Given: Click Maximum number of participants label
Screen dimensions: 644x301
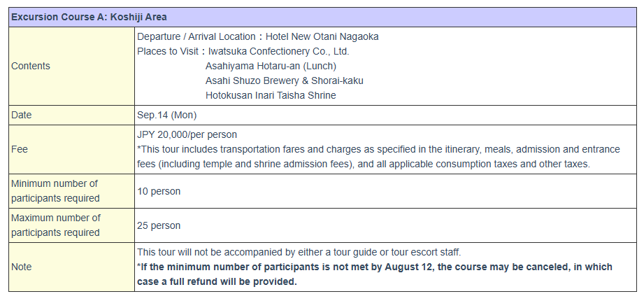Looking at the screenshot, I should [x=56, y=225].
